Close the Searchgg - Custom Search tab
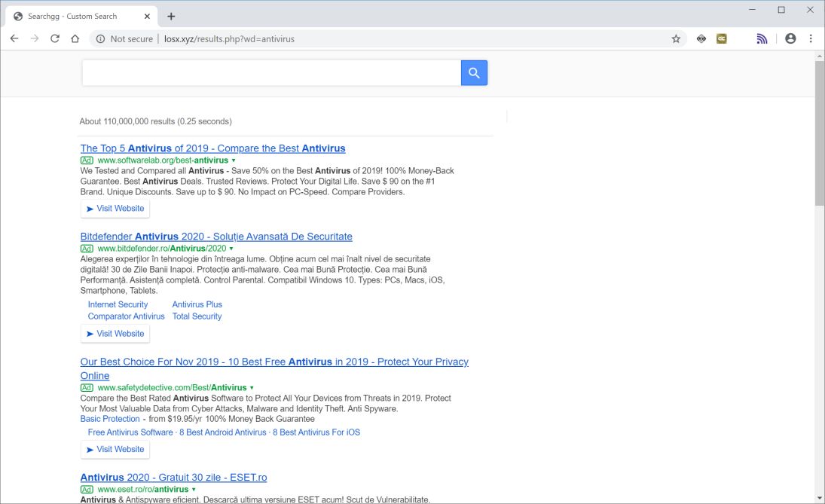The height and width of the screenshot is (504, 825). (148, 17)
